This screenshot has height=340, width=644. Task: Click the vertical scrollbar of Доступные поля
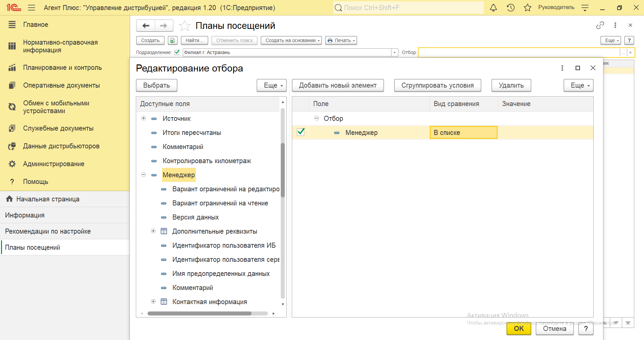[x=283, y=170]
